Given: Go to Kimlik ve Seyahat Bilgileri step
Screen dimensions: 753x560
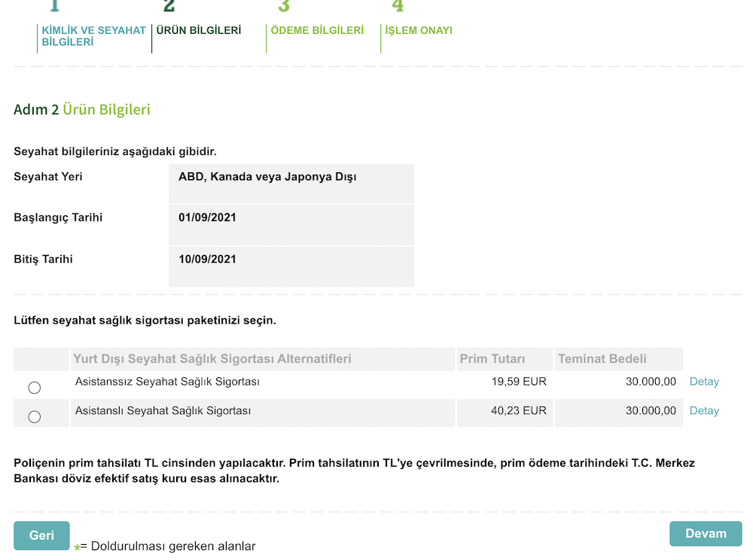Looking at the screenshot, I should click(93, 36).
